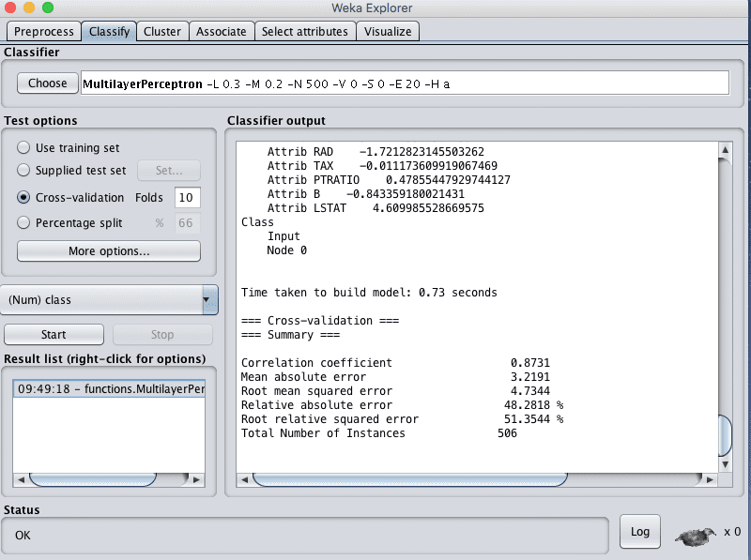Click the Correlation coefficient 0.8731 line

click(x=395, y=363)
